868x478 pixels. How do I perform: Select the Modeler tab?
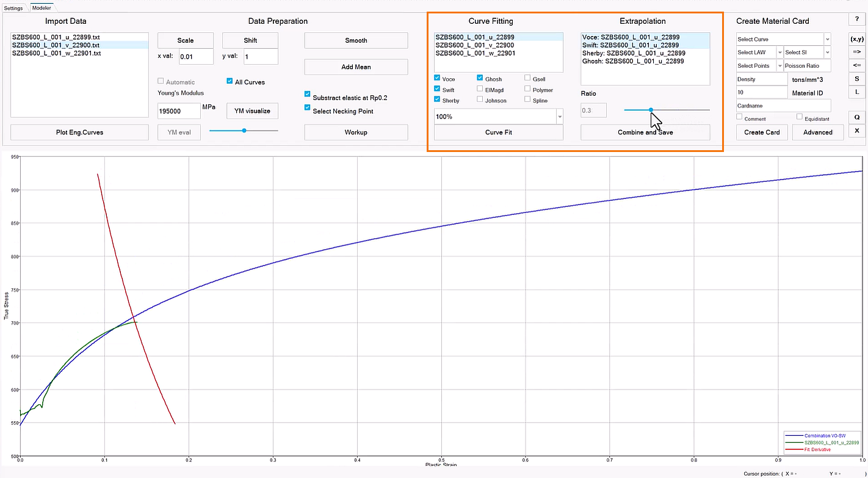[42, 8]
